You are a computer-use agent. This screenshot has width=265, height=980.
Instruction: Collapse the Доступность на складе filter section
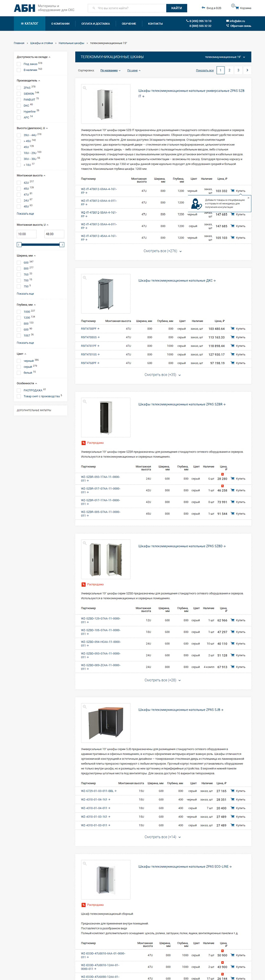(x=33, y=57)
